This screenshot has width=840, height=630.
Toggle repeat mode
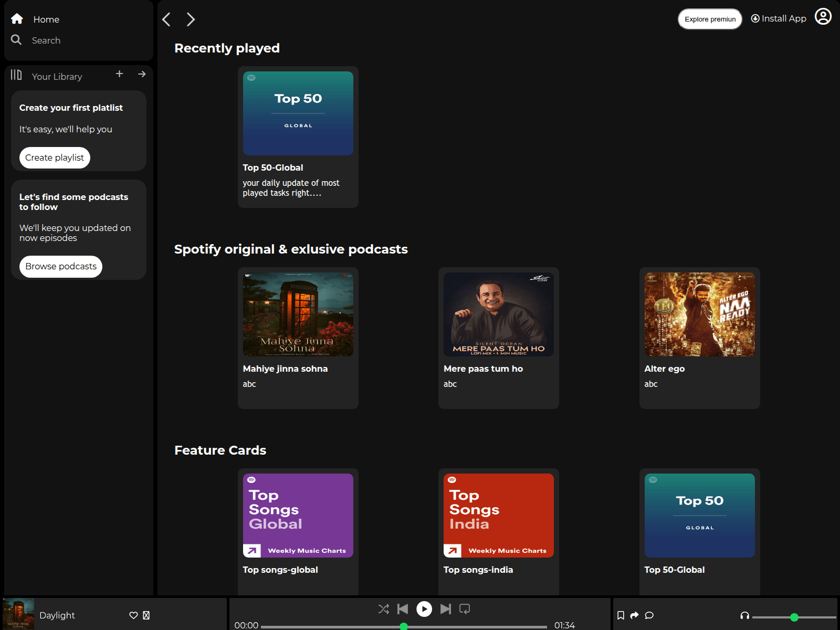pos(465,609)
